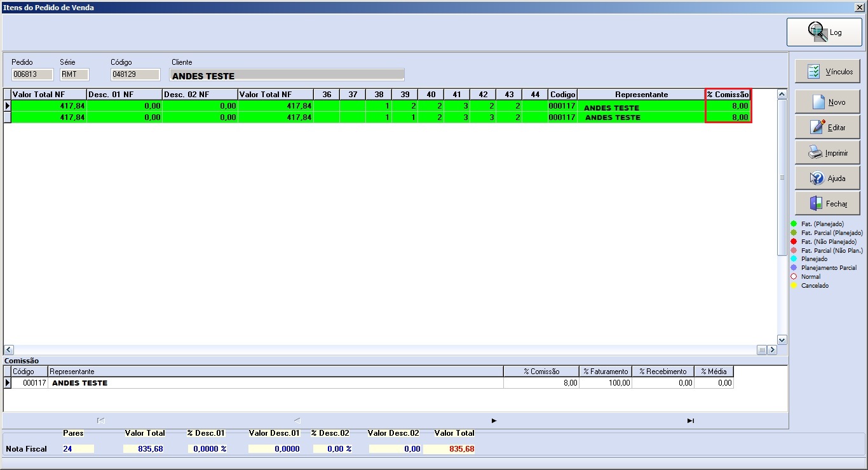The height and width of the screenshot is (470, 868).
Task: Open Ajuda help button
Action: coord(827,178)
